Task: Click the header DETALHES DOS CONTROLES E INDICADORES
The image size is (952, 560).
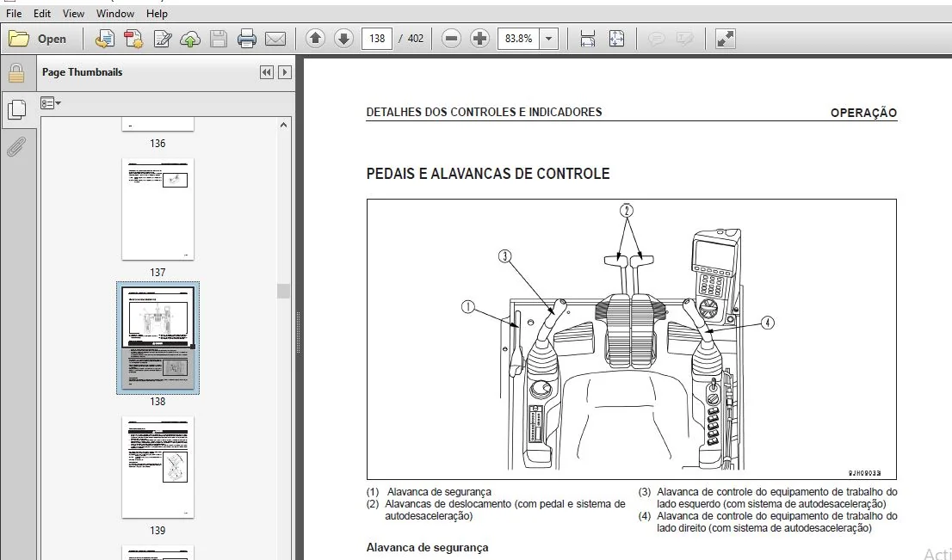Action: [484, 112]
